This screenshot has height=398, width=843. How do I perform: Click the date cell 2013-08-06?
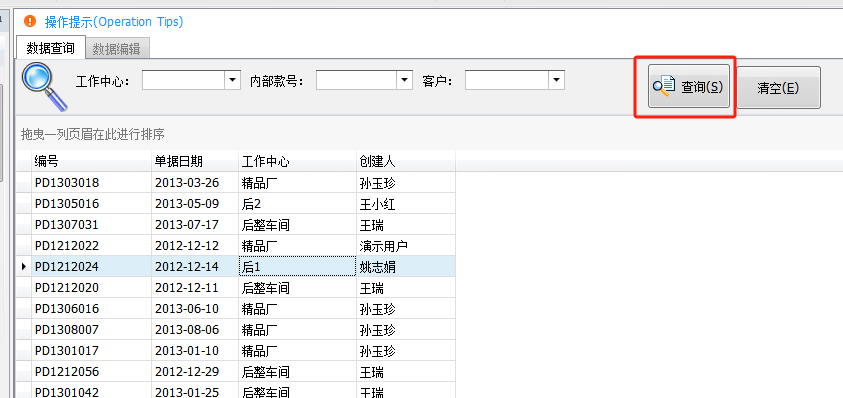click(195, 330)
